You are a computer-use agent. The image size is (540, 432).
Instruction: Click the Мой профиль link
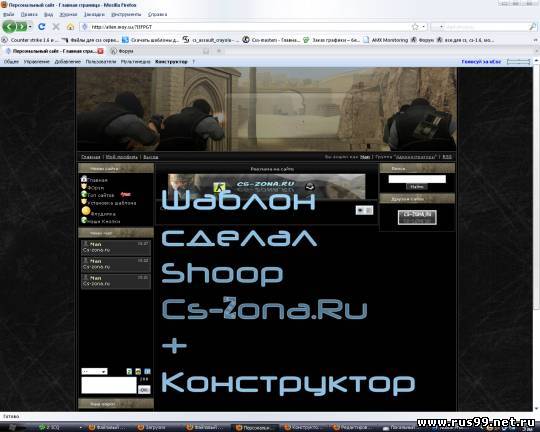[122, 157]
